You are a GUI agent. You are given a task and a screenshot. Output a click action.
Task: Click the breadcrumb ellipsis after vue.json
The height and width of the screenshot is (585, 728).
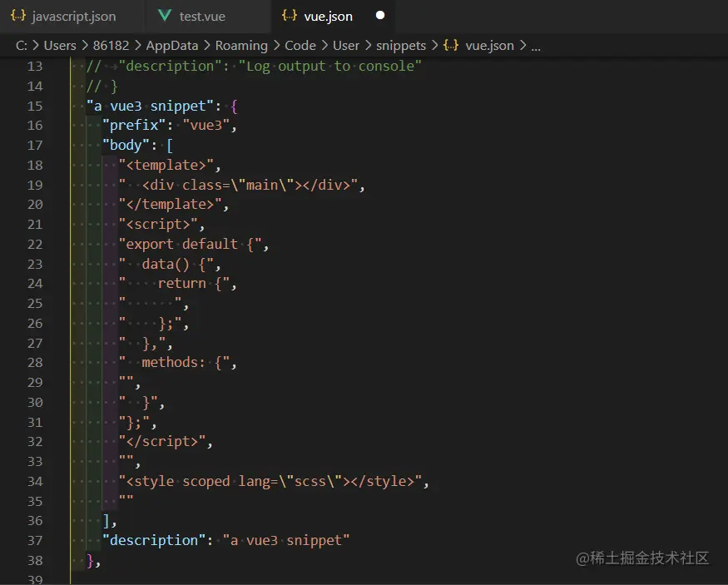536,47
